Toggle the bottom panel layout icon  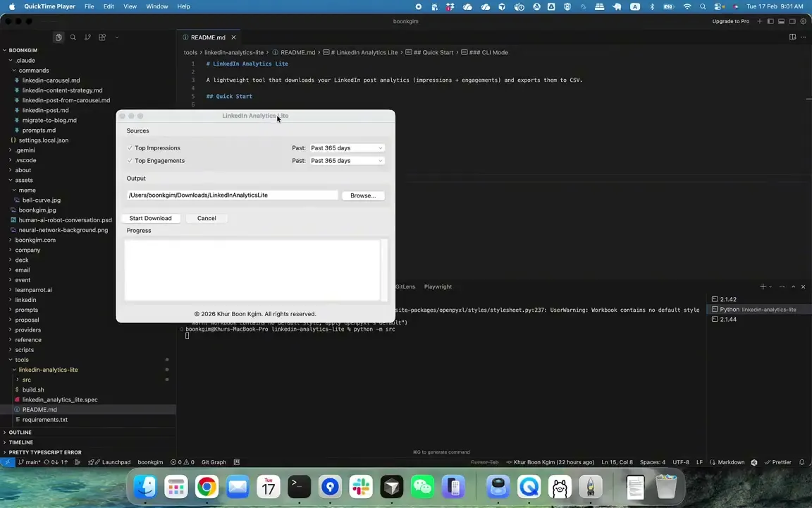tap(782, 21)
